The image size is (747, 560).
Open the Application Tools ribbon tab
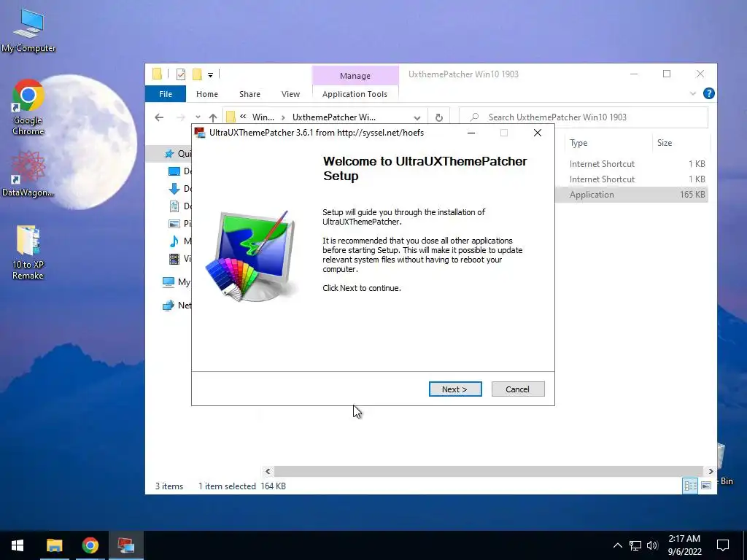[x=355, y=94]
